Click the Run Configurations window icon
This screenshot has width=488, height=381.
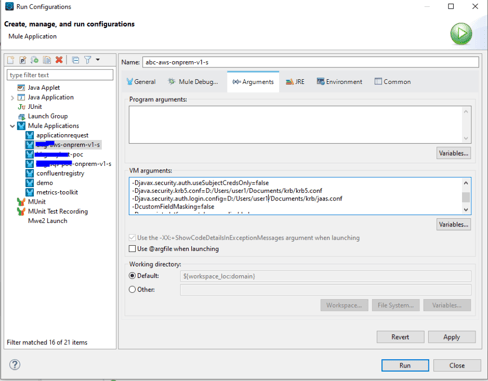coord(9,6)
